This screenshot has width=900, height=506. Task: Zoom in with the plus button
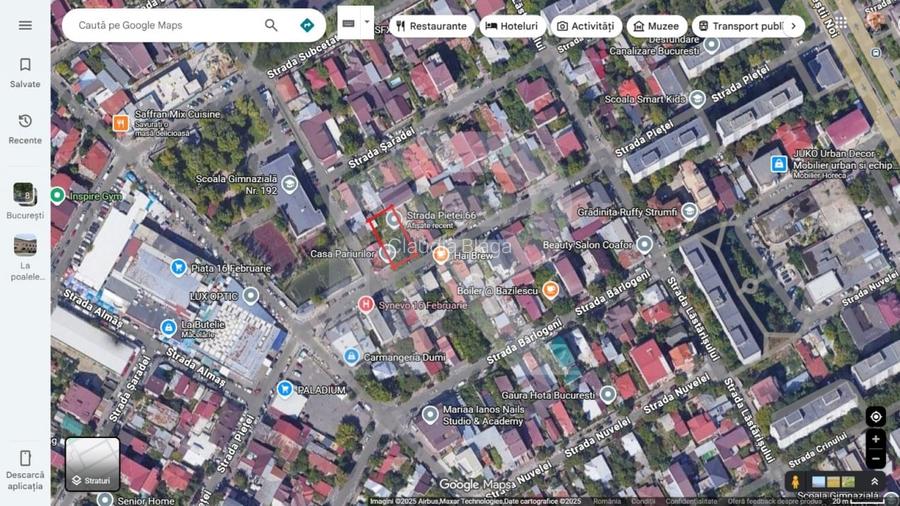[x=876, y=439]
